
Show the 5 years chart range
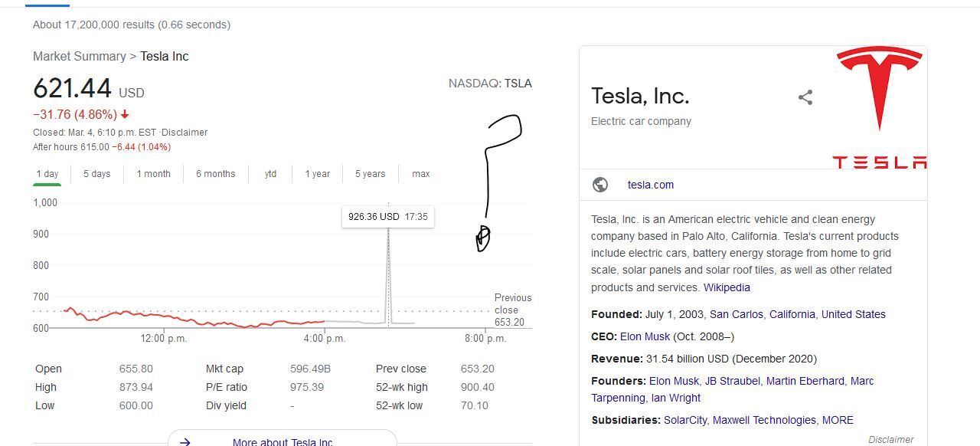(x=371, y=174)
